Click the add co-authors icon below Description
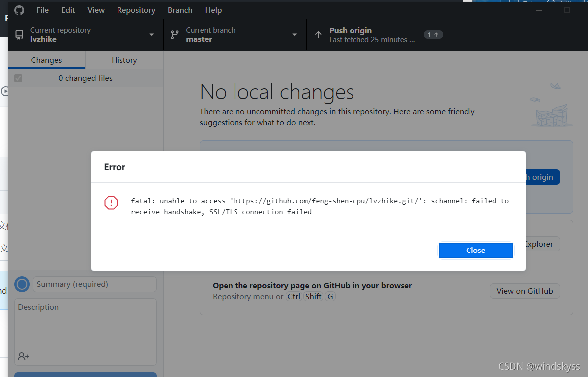The image size is (588, 377). pos(23,356)
